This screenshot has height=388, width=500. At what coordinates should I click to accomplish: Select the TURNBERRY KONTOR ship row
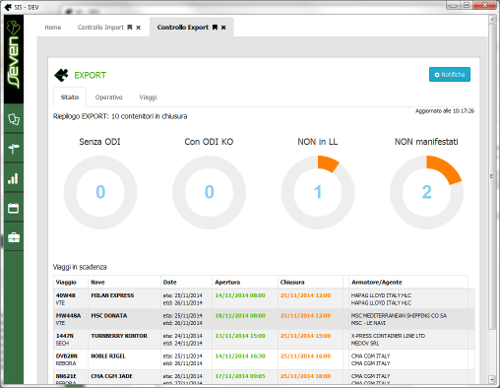pyautogui.click(x=264, y=339)
